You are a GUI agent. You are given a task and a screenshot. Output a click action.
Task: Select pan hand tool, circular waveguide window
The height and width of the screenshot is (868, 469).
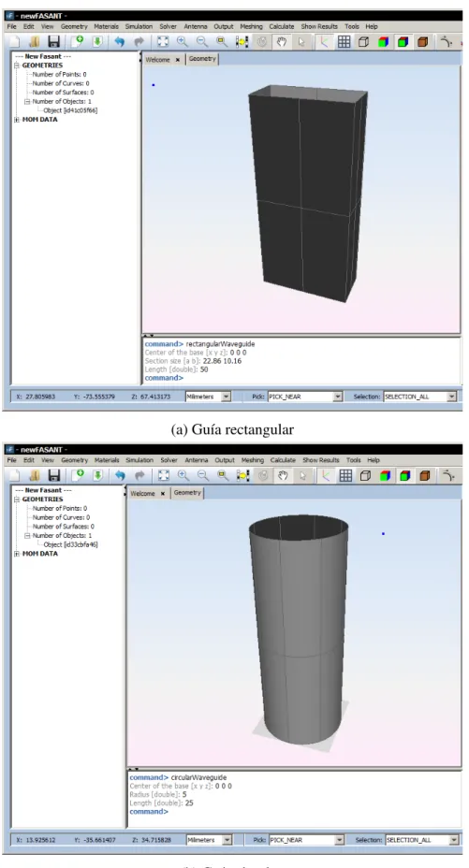tap(283, 475)
